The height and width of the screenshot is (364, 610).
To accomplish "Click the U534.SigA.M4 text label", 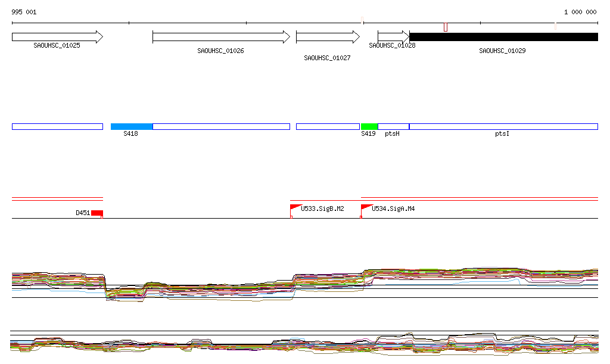I will 393,209.
